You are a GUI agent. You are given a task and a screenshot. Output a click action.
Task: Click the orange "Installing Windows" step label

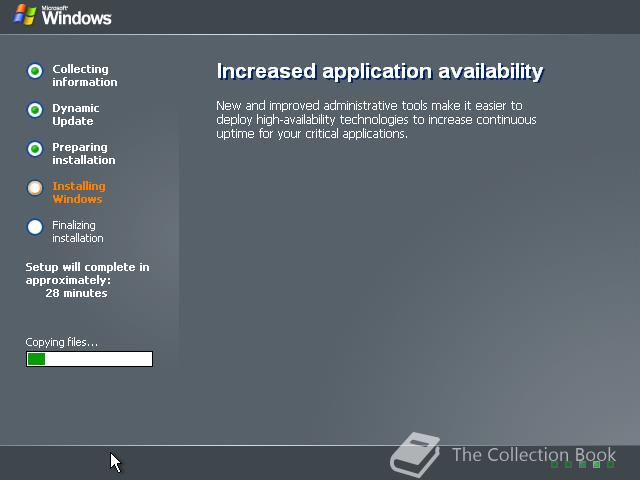pyautogui.click(x=79, y=193)
